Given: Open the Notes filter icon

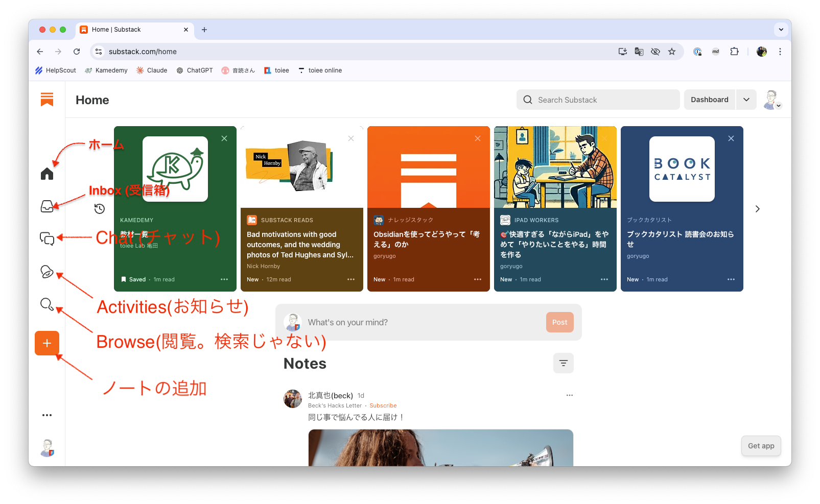Looking at the screenshot, I should [563, 363].
